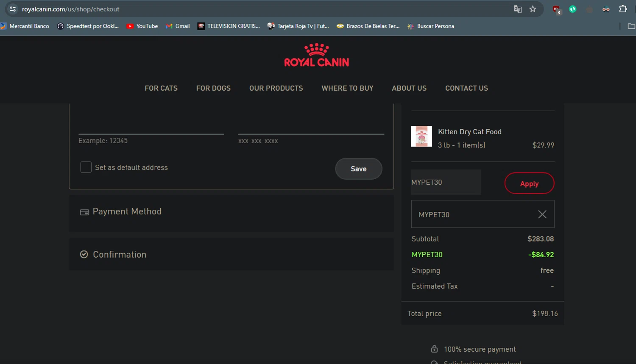Click the promo code input field
Image resolution: width=636 pixels, height=364 pixels.
point(446,182)
